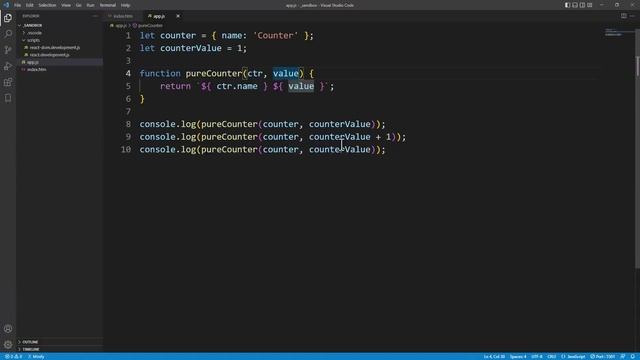This screenshot has height=360, width=640.
Task: Open the Selection menu
Action: click(47, 5)
